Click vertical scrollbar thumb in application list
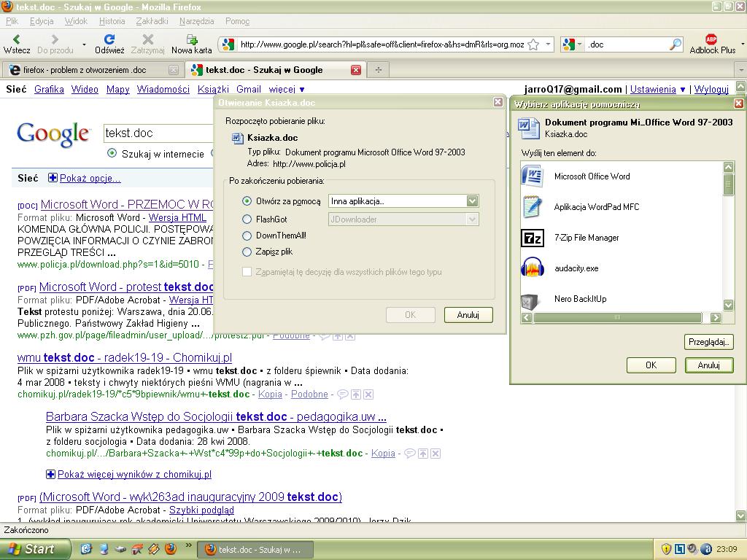The image size is (747, 560). point(729,184)
